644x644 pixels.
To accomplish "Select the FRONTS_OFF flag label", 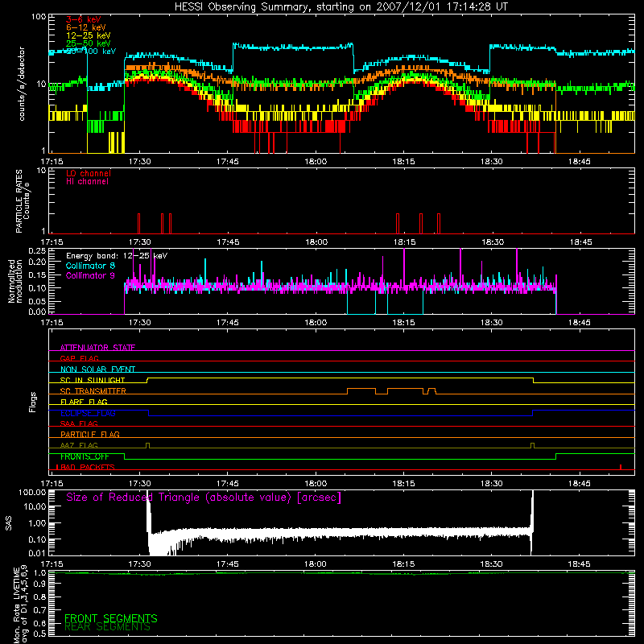I will tap(85, 456).
